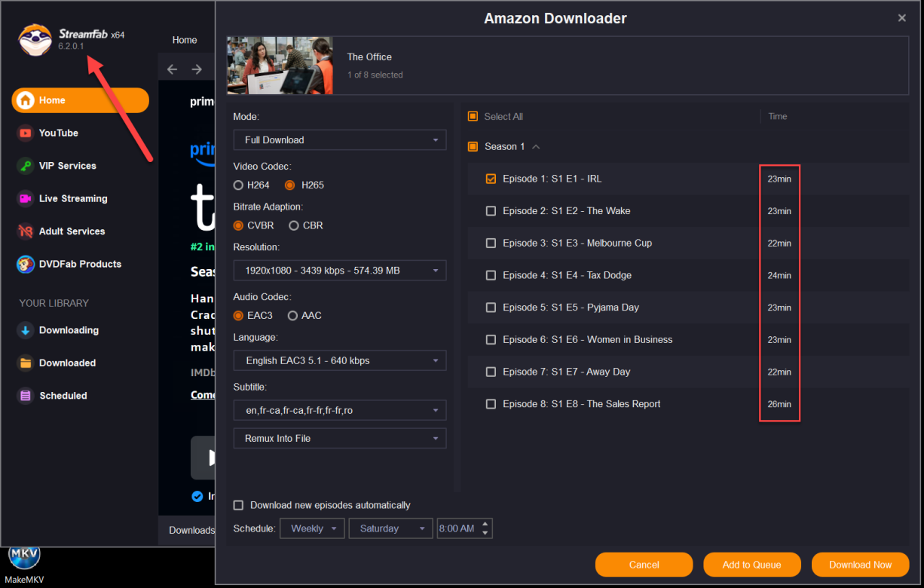
Task: Click the VIP Services key icon
Action: pos(26,166)
